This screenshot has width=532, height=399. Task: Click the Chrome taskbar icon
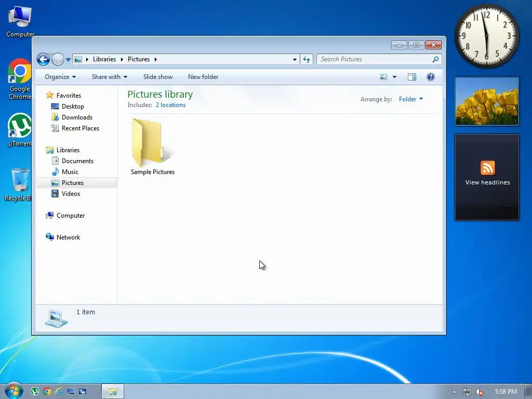(47, 392)
